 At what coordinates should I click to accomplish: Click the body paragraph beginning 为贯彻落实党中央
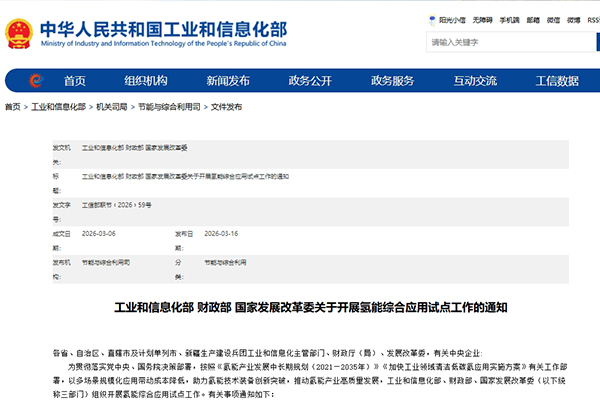(310, 380)
